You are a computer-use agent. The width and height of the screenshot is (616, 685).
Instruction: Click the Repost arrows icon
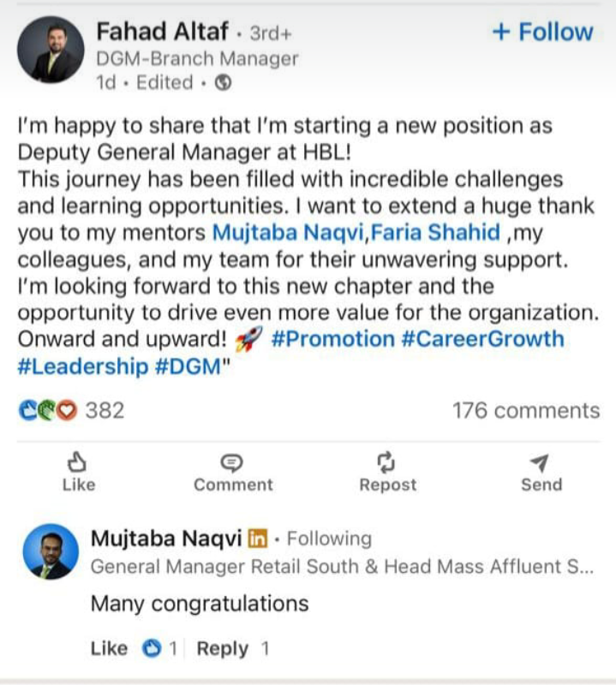[x=386, y=463]
